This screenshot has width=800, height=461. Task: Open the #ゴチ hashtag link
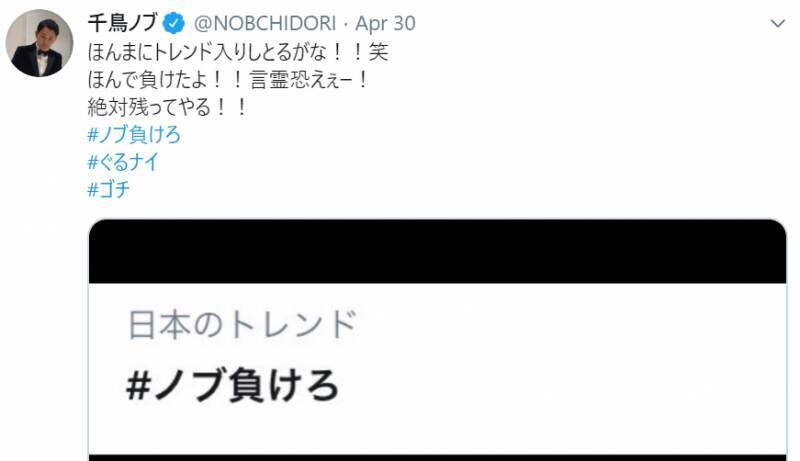(x=109, y=190)
